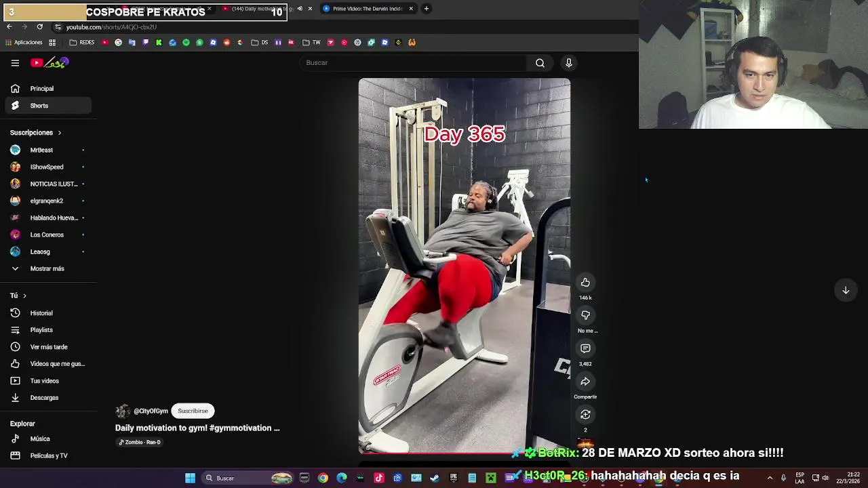Open Videos que me gustan
The width and height of the screenshot is (868, 488).
pyautogui.click(x=47, y=364)
